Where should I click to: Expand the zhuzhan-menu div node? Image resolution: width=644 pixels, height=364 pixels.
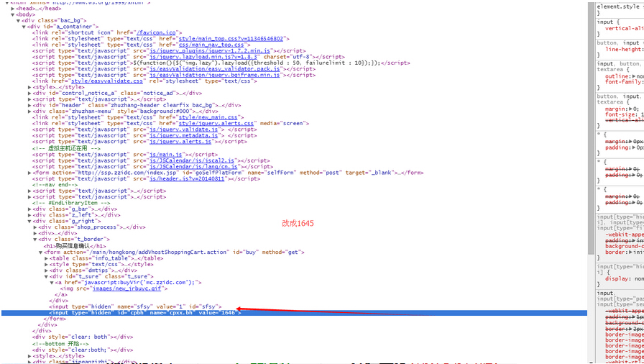(29, 112)
